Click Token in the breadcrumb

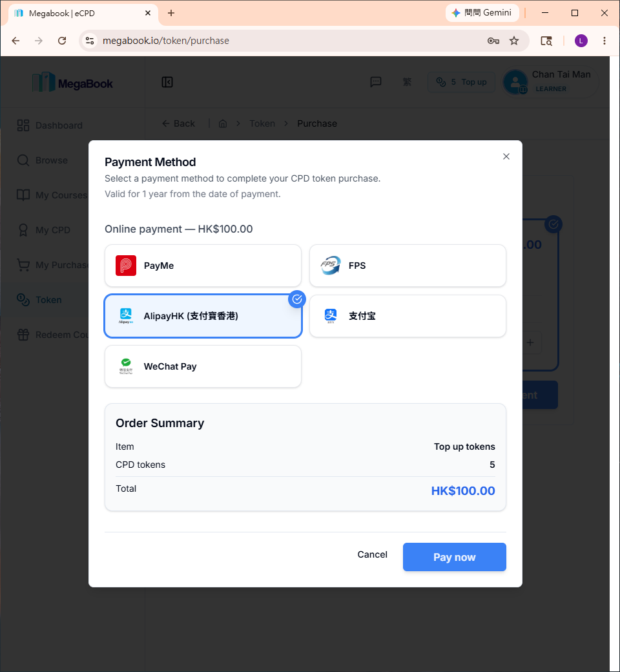point(262,123)
